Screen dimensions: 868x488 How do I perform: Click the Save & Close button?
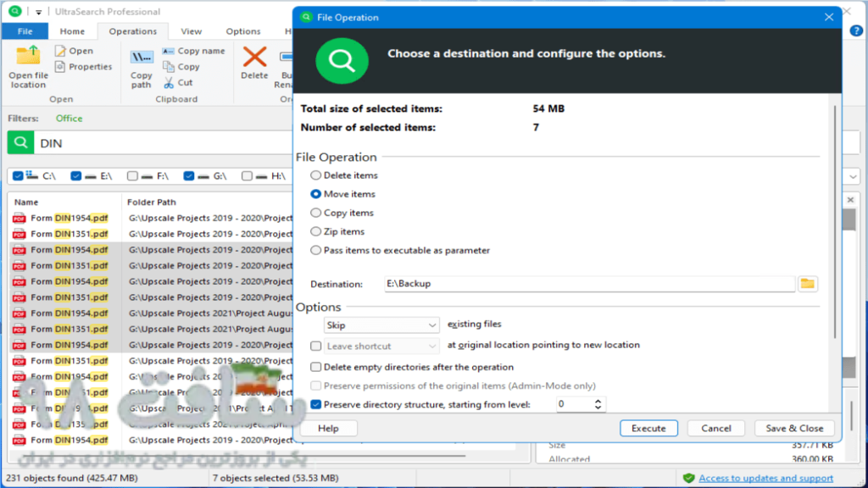click(794, 428)
